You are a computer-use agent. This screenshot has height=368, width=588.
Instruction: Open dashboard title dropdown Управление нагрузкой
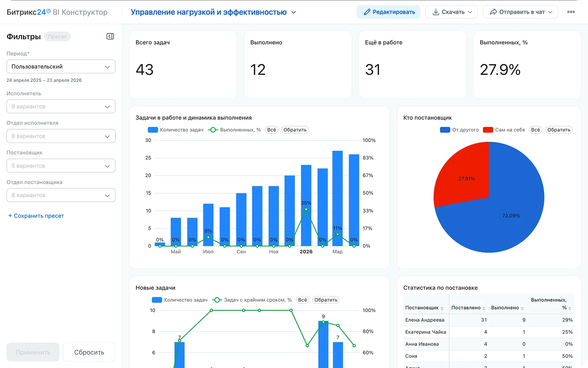[213, 12]
